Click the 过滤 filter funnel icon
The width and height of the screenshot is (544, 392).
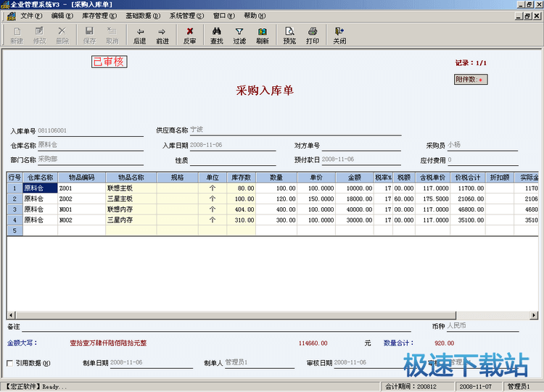point(239,35)
